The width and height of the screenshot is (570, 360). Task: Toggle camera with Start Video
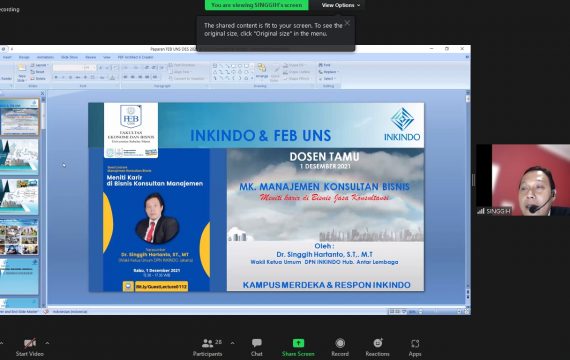coord(29,347)
